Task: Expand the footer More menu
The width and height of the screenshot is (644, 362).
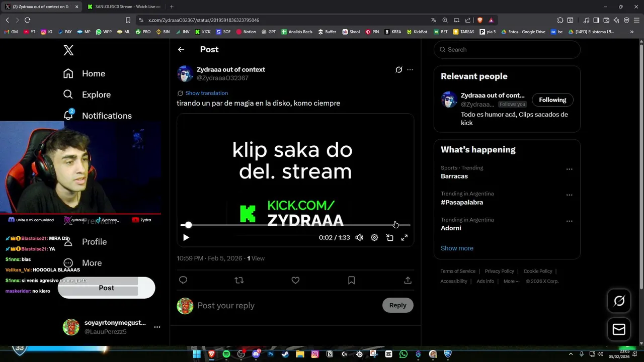Action: point(512,282)
